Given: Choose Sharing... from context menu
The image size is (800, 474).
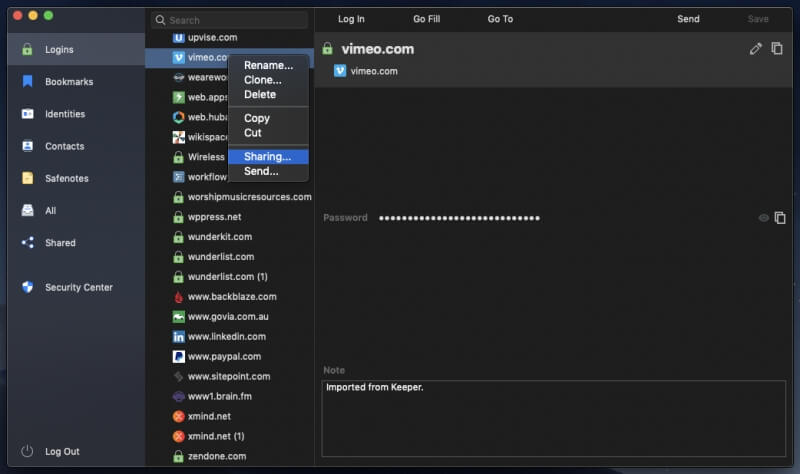Looking at the screenshot, I should 268,157.
